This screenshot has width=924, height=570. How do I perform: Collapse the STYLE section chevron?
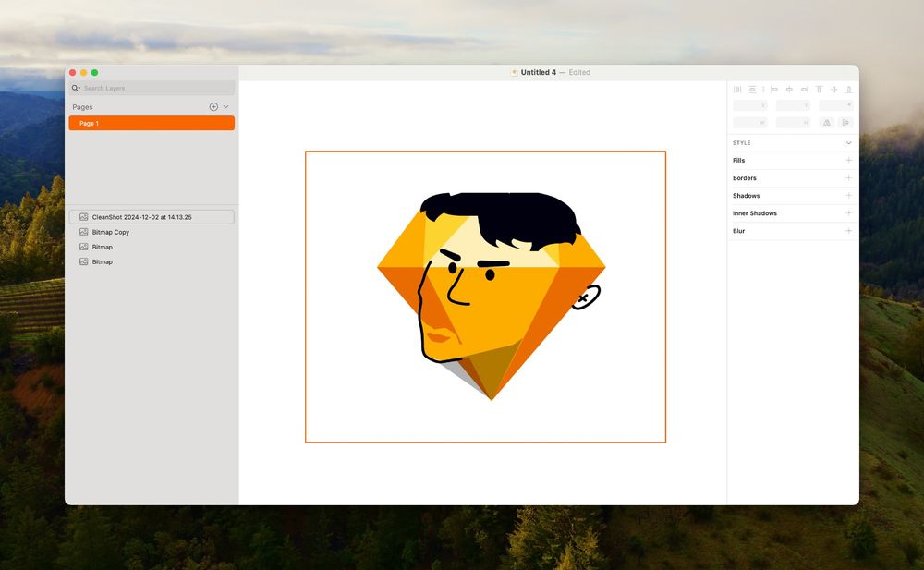tap(848, 142)
